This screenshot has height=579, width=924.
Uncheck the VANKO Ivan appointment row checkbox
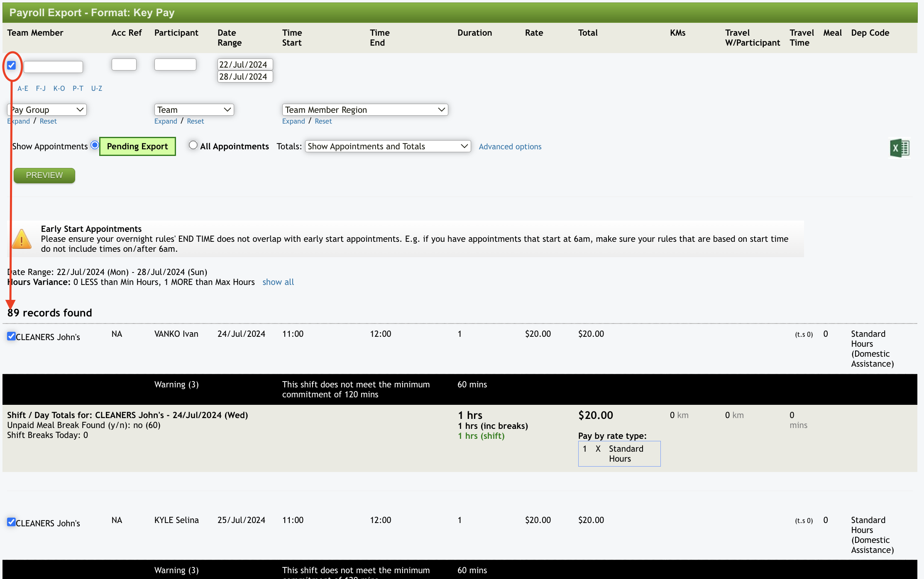coord(11,336)
